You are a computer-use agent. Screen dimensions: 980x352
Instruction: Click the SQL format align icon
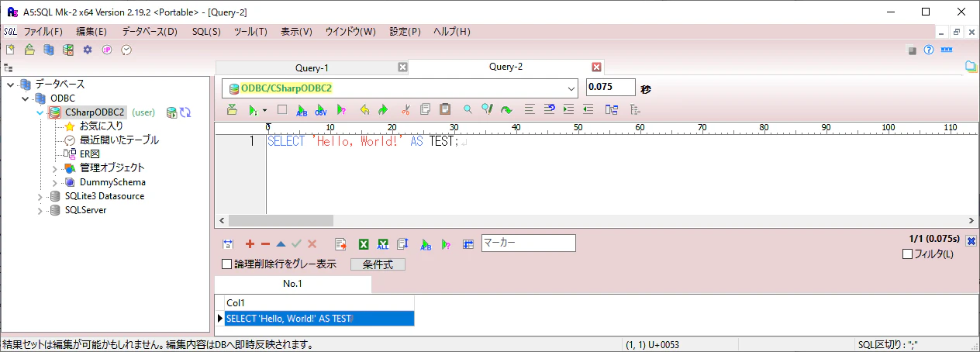tap(530, 110)
